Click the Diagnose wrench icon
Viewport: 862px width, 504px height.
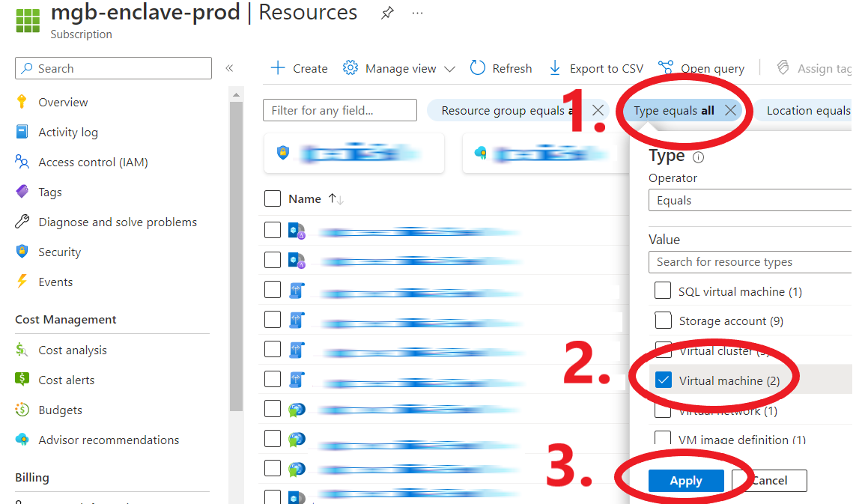point(22,222)
